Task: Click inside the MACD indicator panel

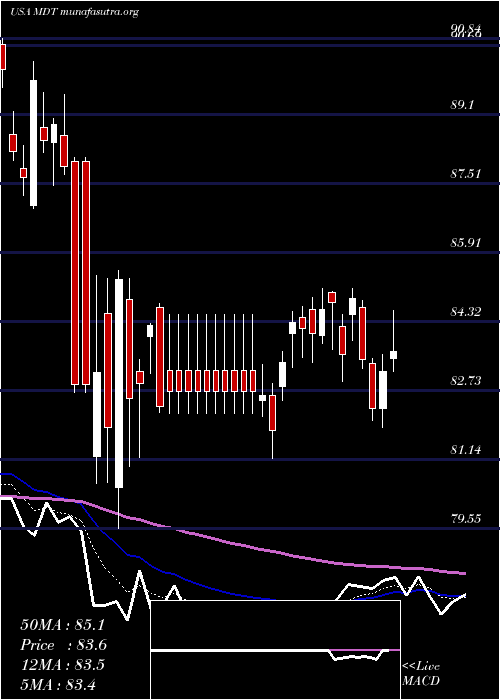Action: click(275, 650)
